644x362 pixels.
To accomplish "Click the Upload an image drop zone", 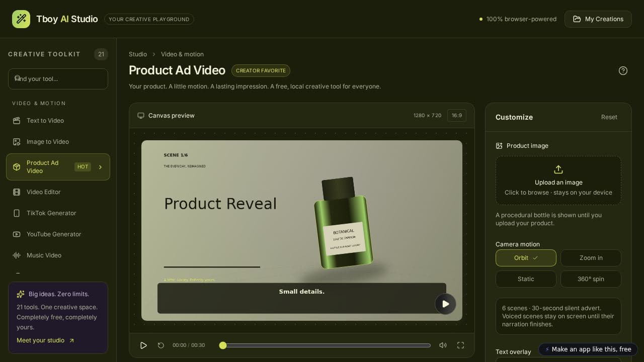I will pyautogui.click(x=558, y=180).
